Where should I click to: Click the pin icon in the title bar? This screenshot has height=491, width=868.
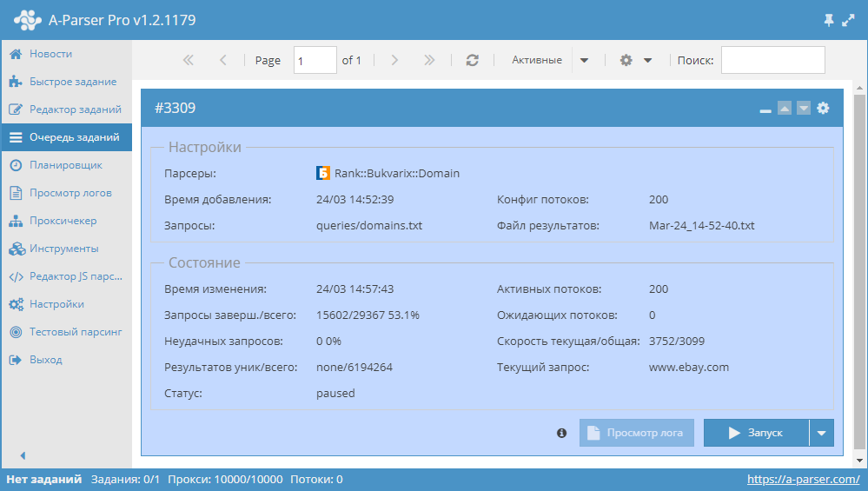[x=829, y=20]
